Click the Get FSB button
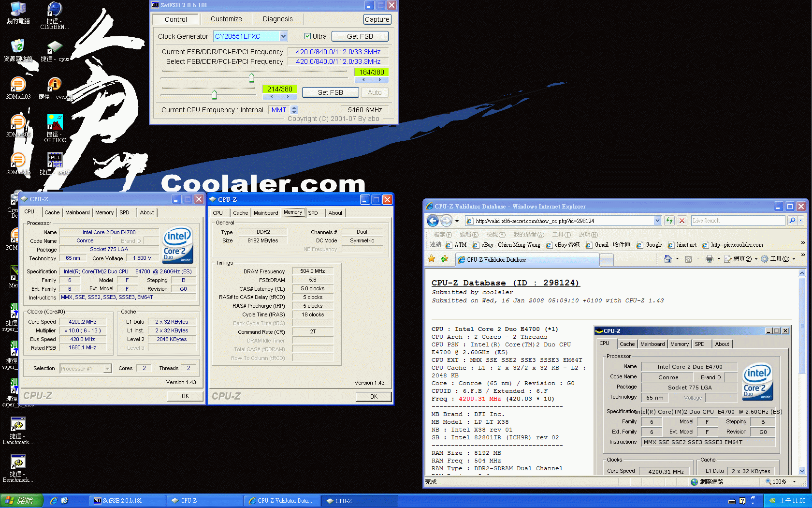 tap(360, 36)
